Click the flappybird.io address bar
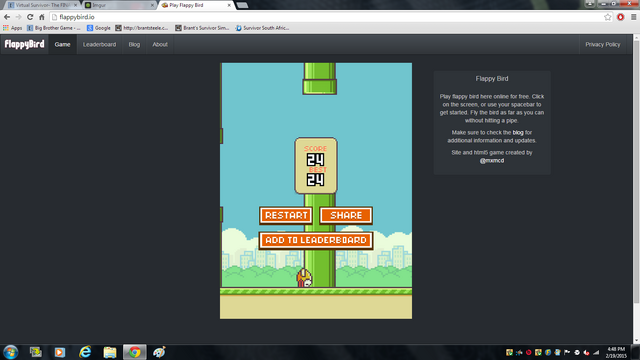This screenshot has width=640, height=360. [x=327, y=17]
